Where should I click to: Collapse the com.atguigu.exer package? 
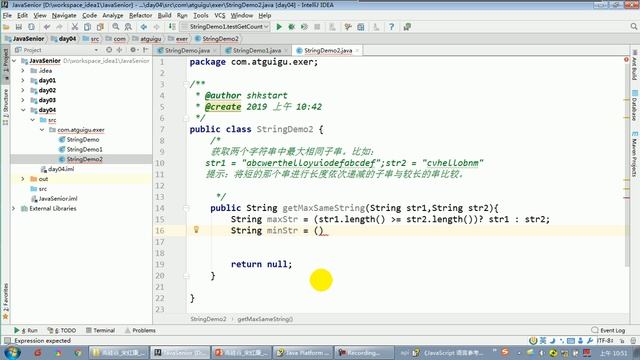(x=42, y=130)
